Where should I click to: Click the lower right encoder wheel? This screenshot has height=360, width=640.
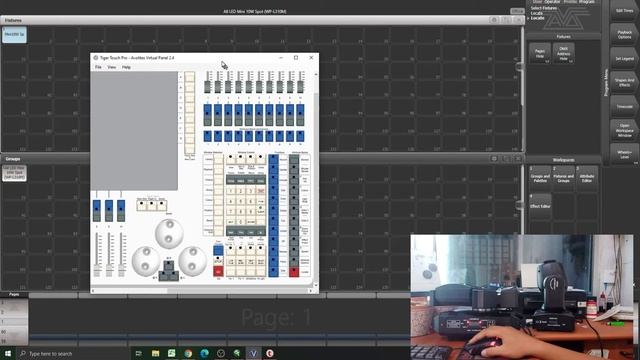192,261
